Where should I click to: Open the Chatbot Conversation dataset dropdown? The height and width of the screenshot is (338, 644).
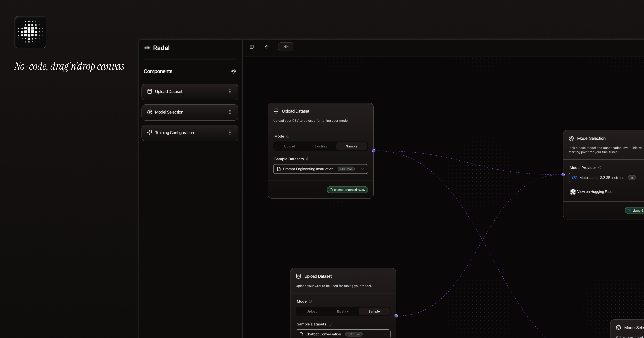343,334
